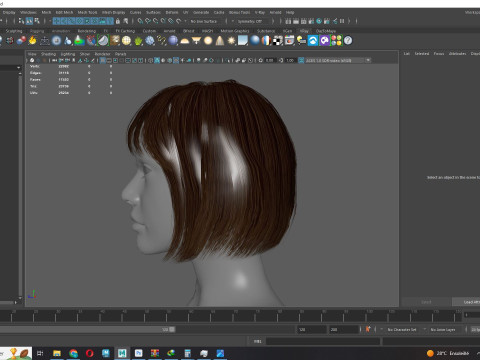
Task: Toggle select by object type mode
Action: [x=29, y=21]
